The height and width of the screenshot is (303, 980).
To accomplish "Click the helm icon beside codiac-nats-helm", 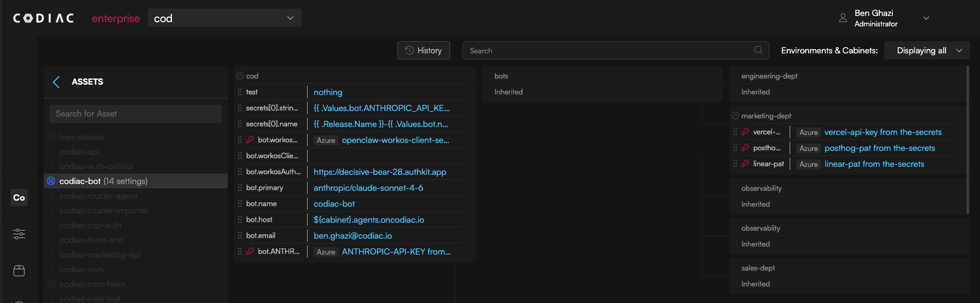I will [52, 284].
